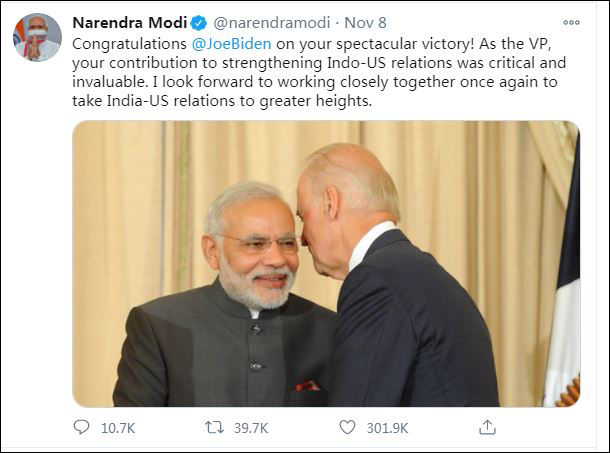Screen dimensions: 610x453
Task: Open the share icon menu
Action: 487,428
